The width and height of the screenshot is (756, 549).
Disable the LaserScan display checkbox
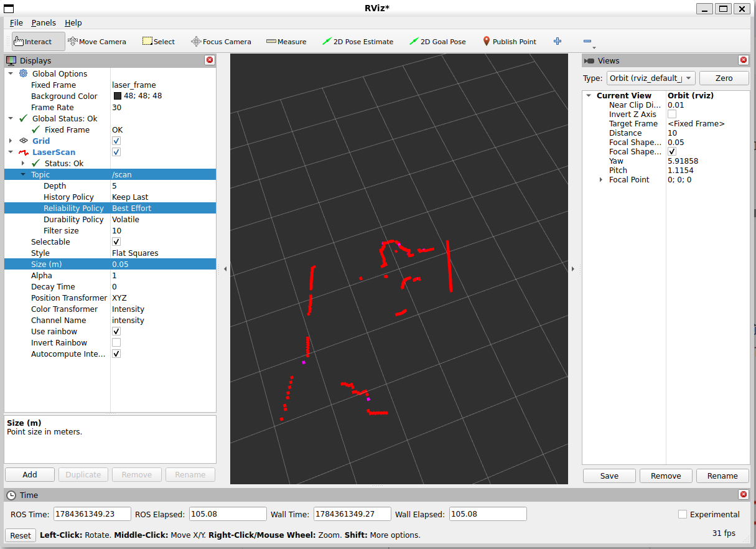(116, 152)
